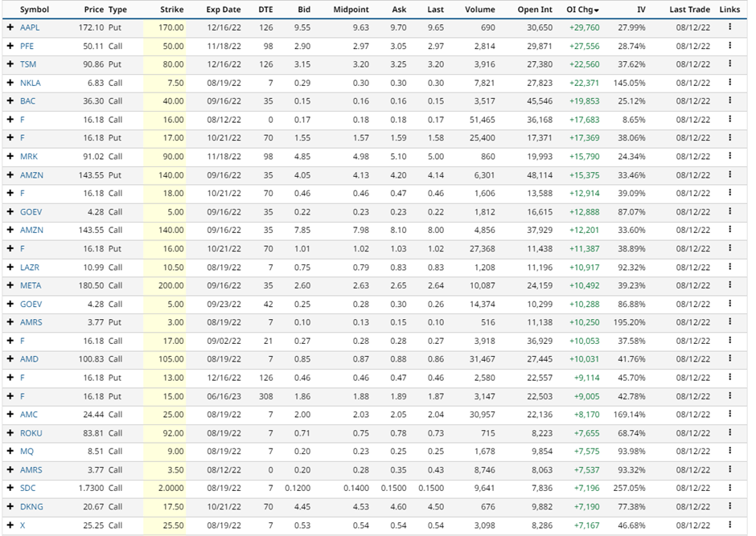Expand the ROKU row with plus icon
Viewport: 756px width, 536px height.
point(10,433)
